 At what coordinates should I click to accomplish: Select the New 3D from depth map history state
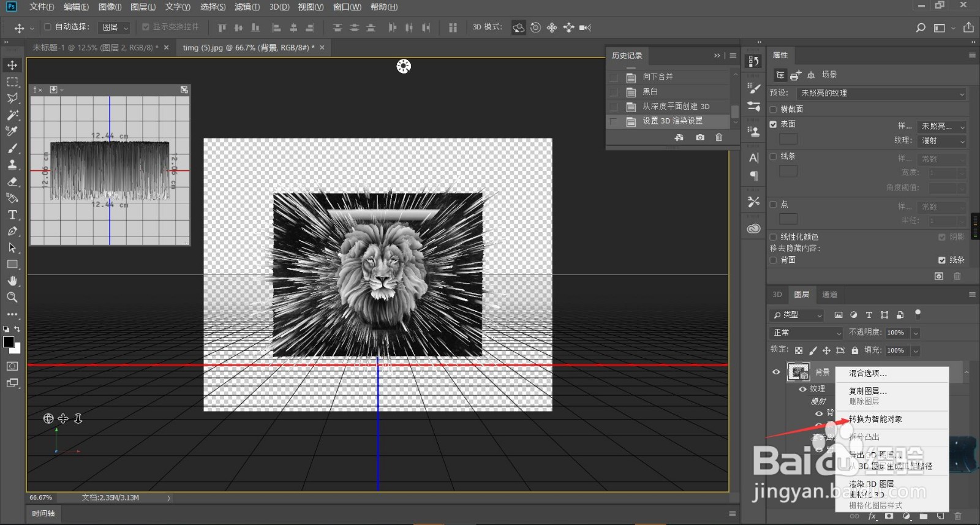(668, 107)
